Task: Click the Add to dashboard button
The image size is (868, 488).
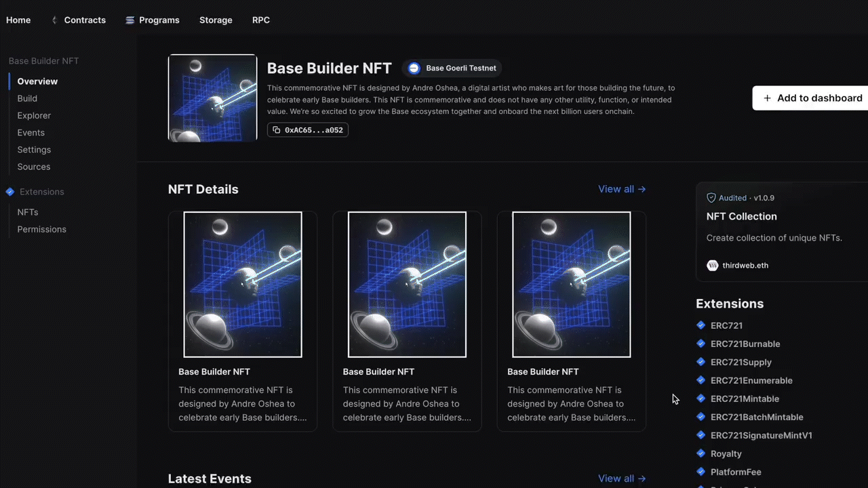Action: click(810, 98)
